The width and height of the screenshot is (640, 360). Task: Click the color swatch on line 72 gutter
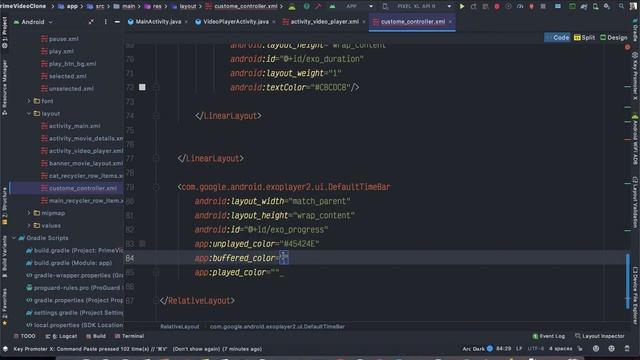(142, 87)
